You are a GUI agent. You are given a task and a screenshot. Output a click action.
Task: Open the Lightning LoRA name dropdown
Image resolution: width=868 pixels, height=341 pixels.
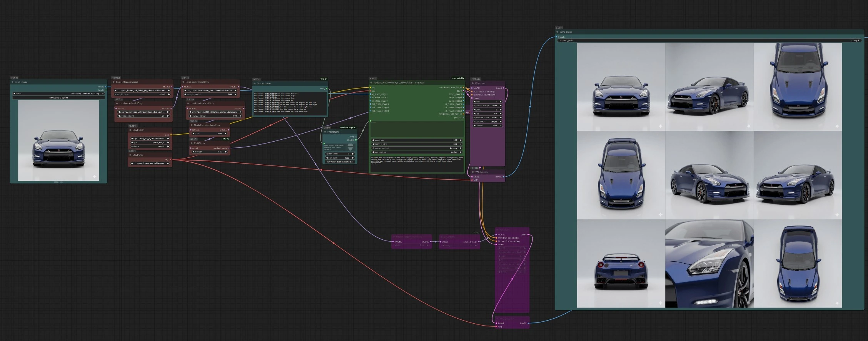click(143, 112)
